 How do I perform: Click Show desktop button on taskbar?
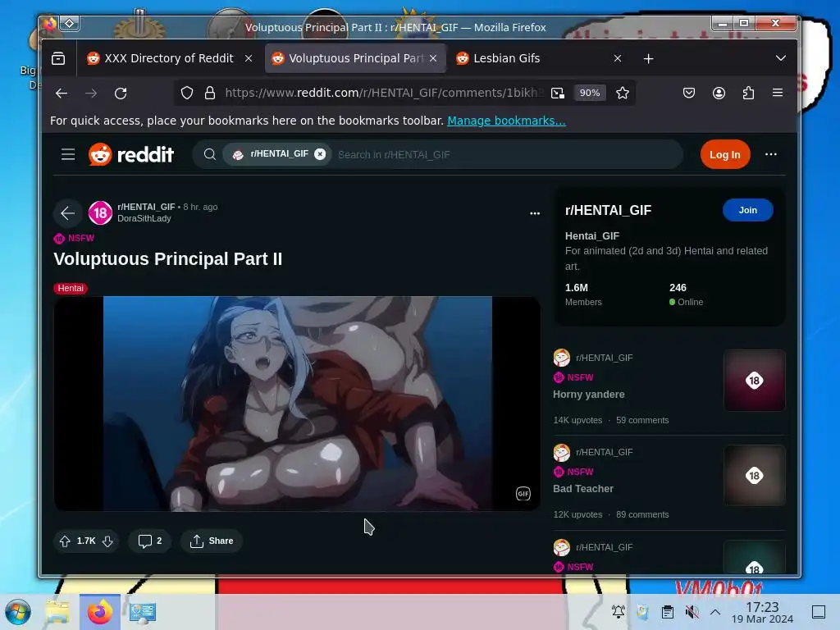819,612
